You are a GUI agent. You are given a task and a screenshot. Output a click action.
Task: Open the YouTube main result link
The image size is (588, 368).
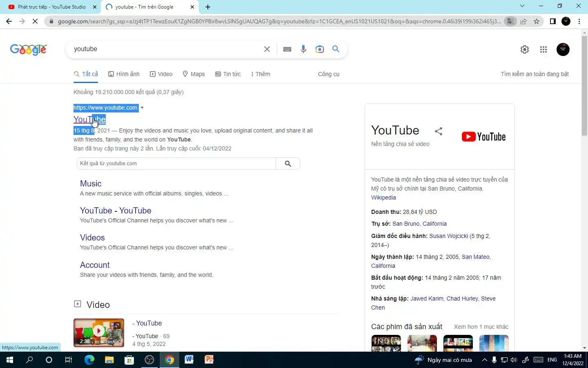[89, 119]
